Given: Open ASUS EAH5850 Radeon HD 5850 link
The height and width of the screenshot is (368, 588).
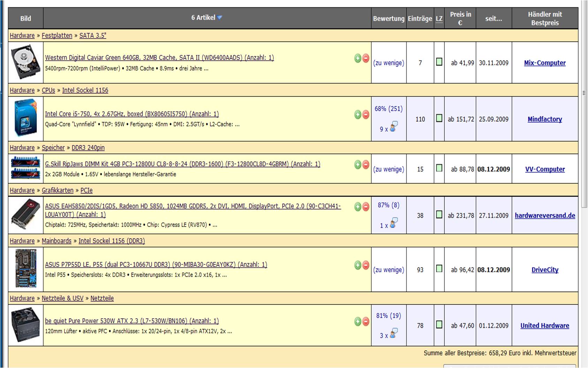Looking at the screenshot, I should 193,210.
